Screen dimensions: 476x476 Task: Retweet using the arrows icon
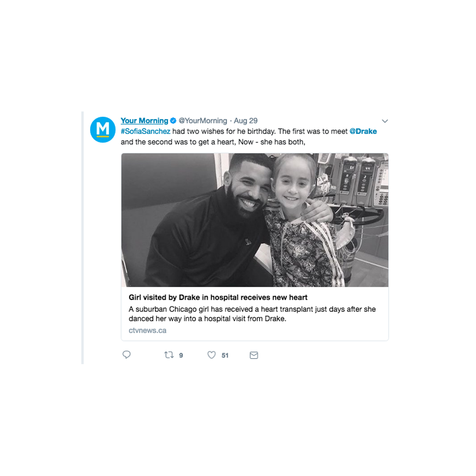click(169, 355)
